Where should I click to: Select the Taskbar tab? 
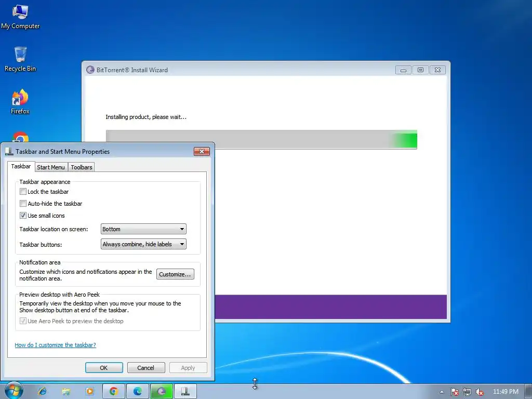(21, 166)
